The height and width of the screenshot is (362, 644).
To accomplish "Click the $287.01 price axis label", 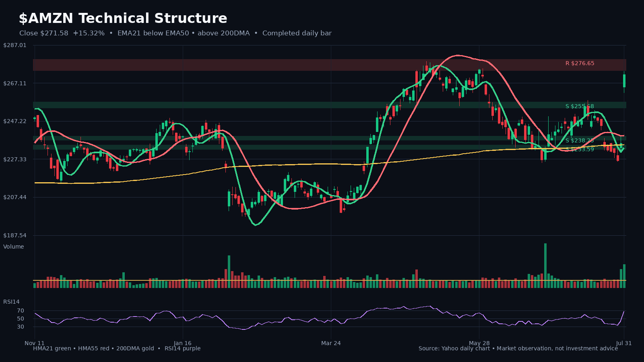I will (15, 45).
